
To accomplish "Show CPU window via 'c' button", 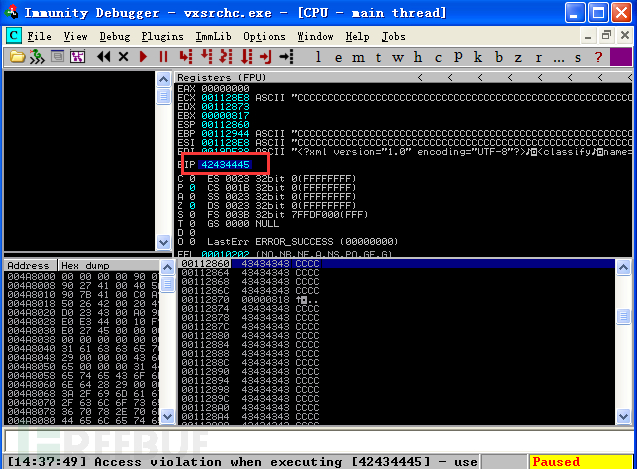I will [x=438, y=58].
